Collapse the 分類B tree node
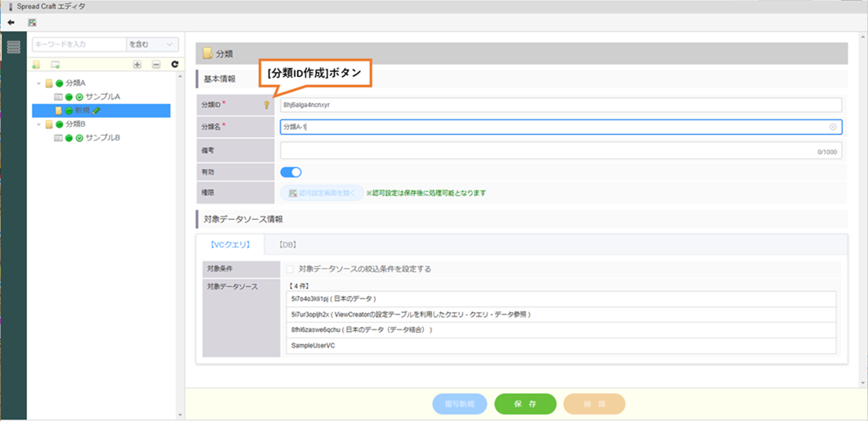Viewport: 868px width, 421px height. pyautogui.click(x=38, y=124)
